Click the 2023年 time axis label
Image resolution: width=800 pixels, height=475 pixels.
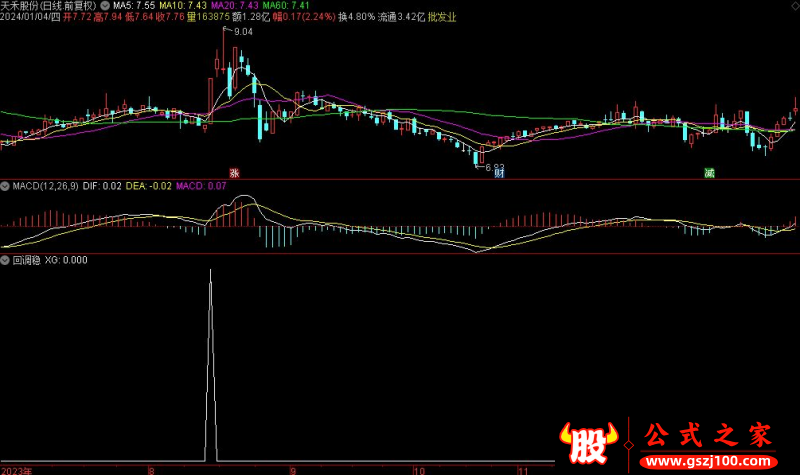coord(16,470)
